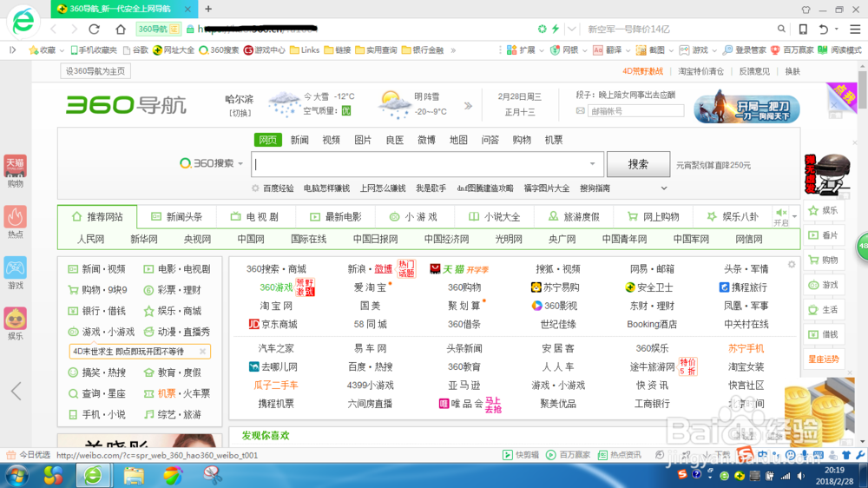Expand the bookmarks 收藏 dropdown arrow
This screenshot has width=868, height=488.
[62, 50]
